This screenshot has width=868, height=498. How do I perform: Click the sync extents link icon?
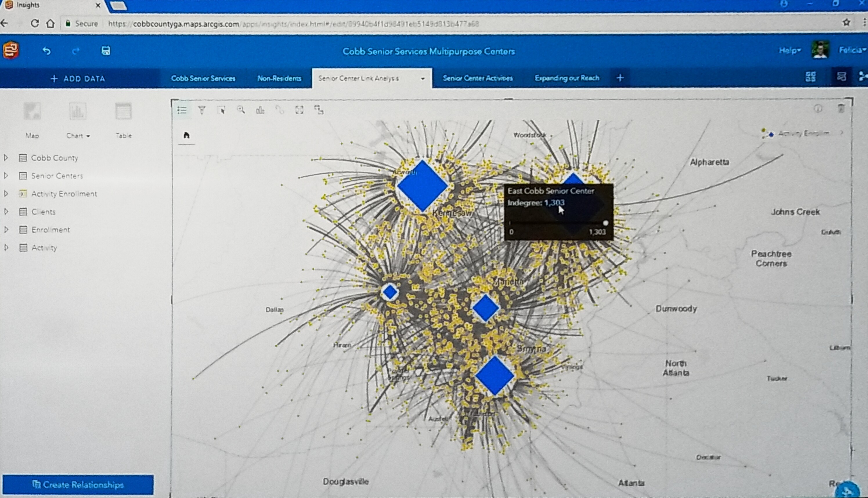[x=280, y=110]
